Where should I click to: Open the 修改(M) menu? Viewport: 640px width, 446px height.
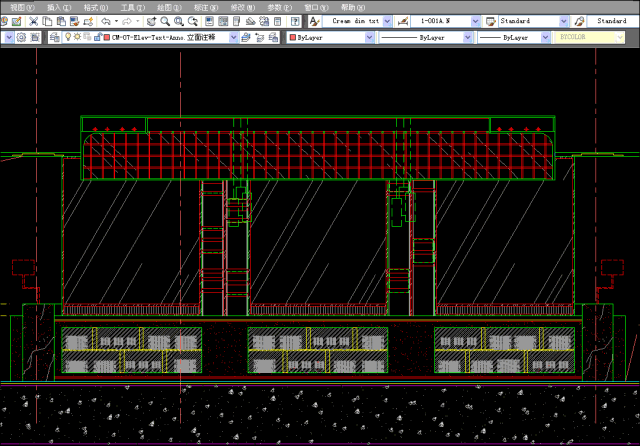pyautogui.click(x=242, y=7)
